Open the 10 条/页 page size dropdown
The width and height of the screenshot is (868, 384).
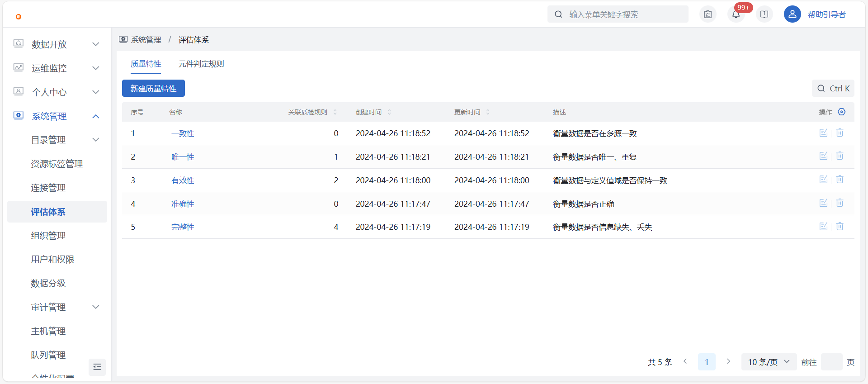coord(769,362)
